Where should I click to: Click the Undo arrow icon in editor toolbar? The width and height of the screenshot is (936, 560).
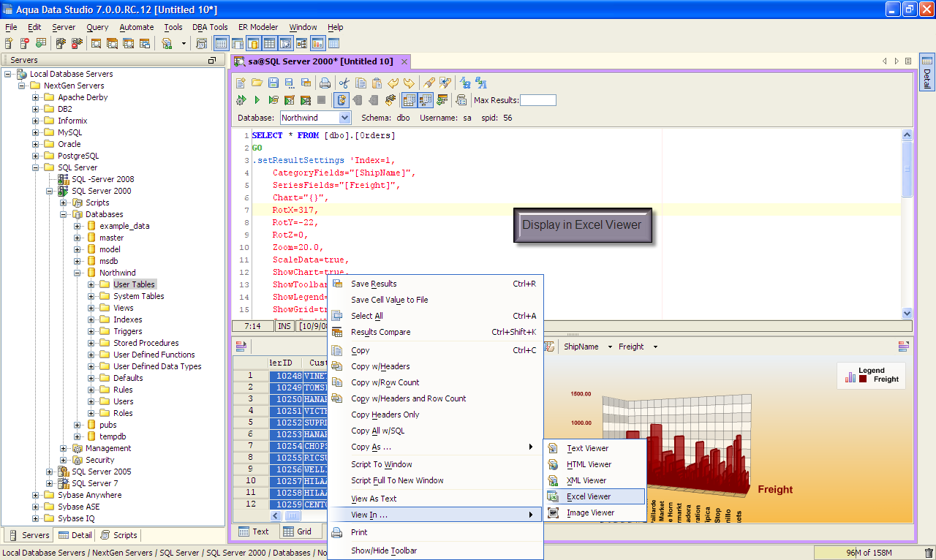pos(393,83)
